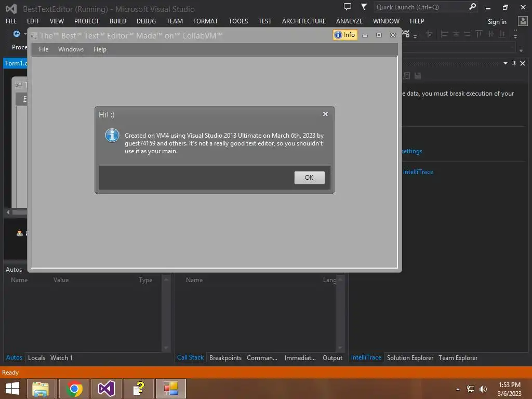Click the Align Centers toolbar icon
532x399 pixels.
(x=456, y=34)
